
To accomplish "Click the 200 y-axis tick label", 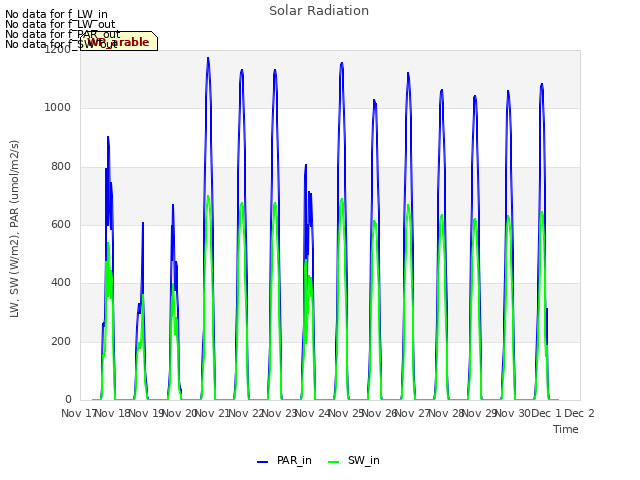I will coord(61,342).
